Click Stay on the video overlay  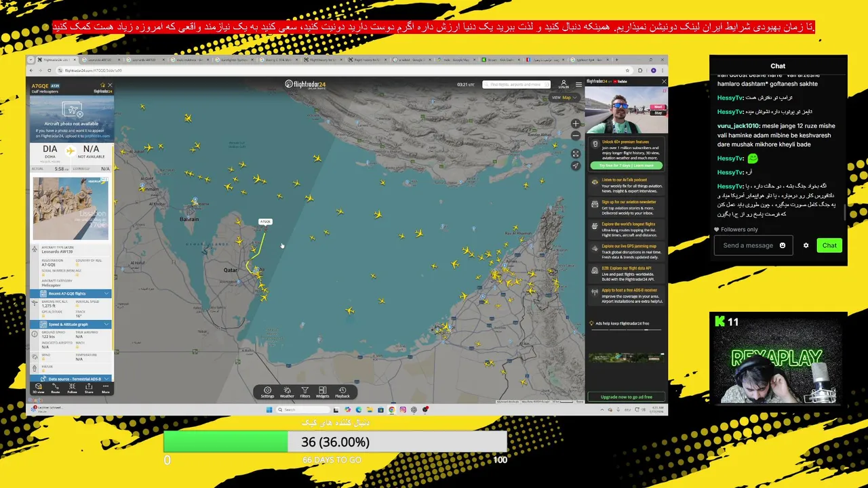[x=658, y=113]
